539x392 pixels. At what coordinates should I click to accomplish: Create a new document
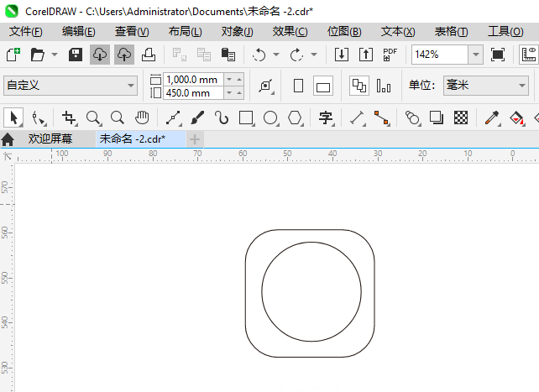[x=13, y=55]
